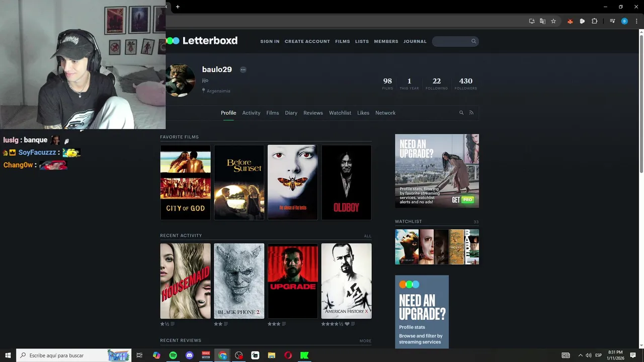Click the install app icon in address bar

pos(532,21)
